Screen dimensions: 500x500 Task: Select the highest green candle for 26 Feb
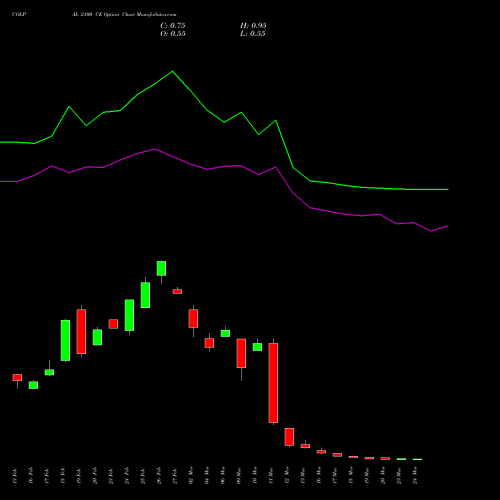click(161, 268)
